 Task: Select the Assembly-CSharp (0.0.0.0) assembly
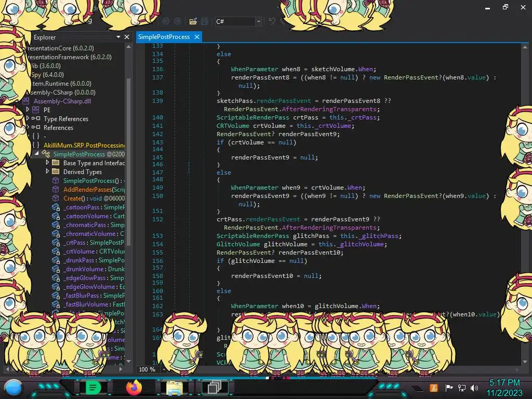pos(61,92)
